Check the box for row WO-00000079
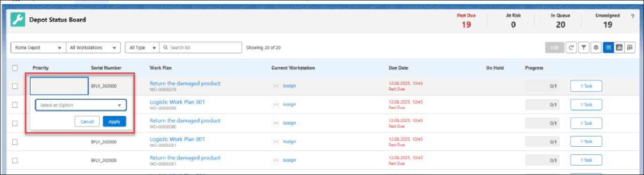 tap(15, 86)
